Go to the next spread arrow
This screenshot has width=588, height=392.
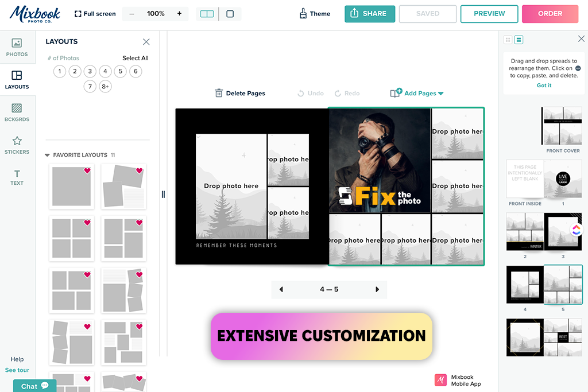point(377,289)
